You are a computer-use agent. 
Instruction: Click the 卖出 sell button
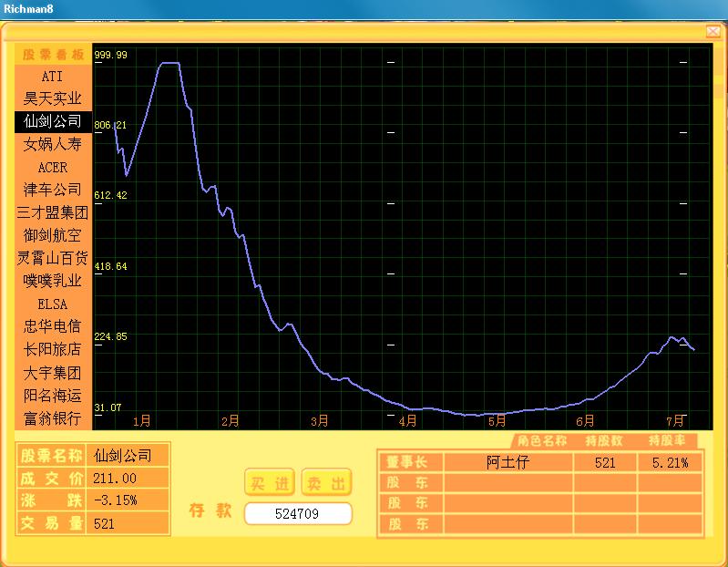(x=326, y=482)
